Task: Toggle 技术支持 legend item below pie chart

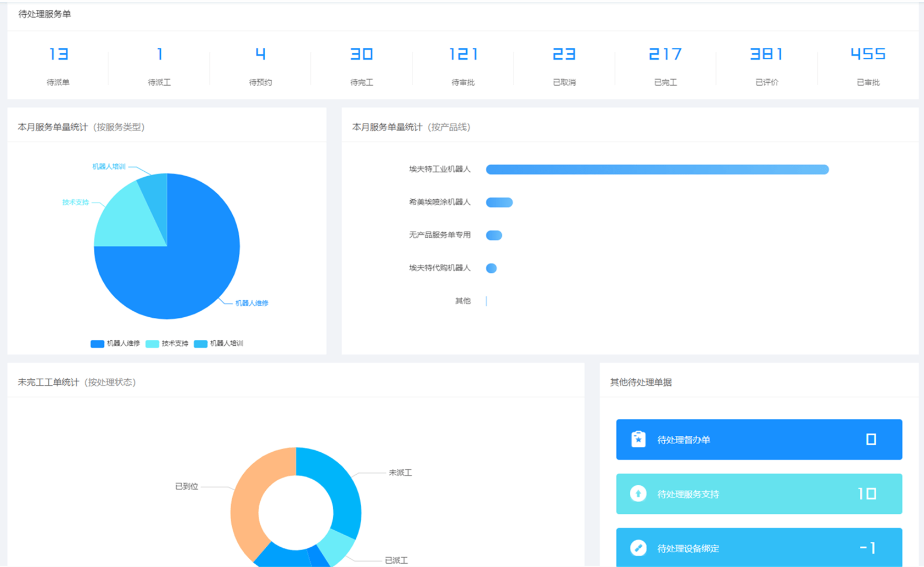Action: [167, 344]
